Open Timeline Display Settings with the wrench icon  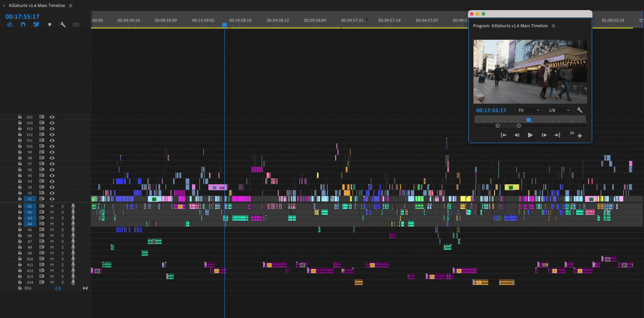click(x=62, y=24)
